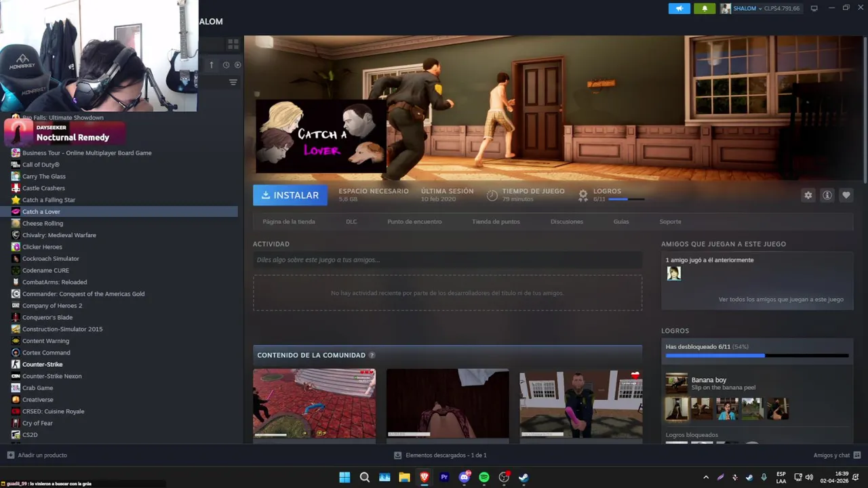Click the activity status input field
Viewport: 868px width, 488px height.
tap(448, 260)
